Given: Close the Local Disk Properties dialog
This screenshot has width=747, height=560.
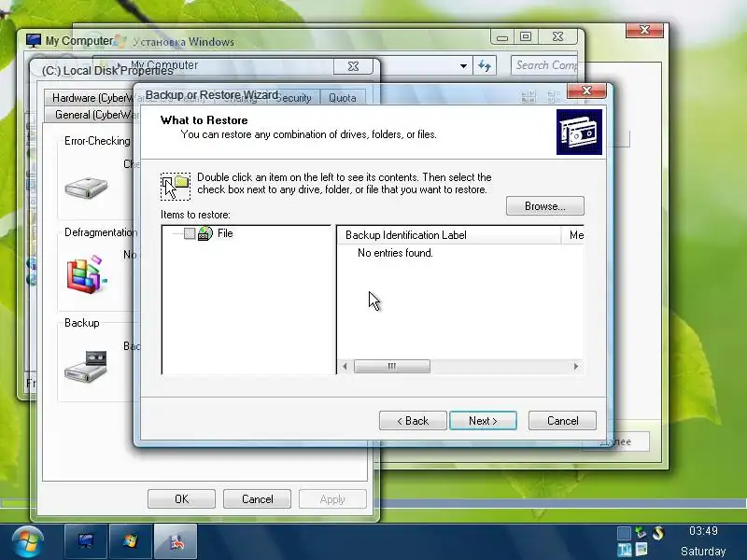Looking at the screenshot, I should point(353,66).
